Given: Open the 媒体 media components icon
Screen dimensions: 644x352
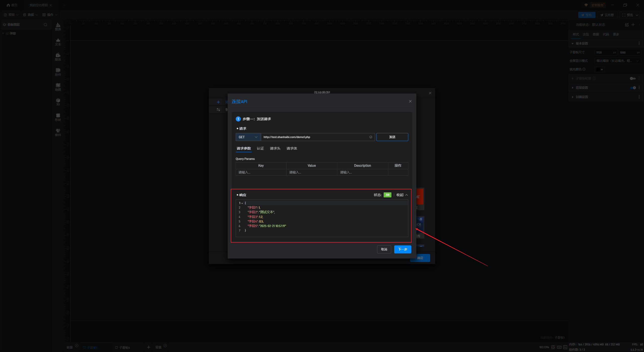Looking at the screenshot, I should coord(58,57).
